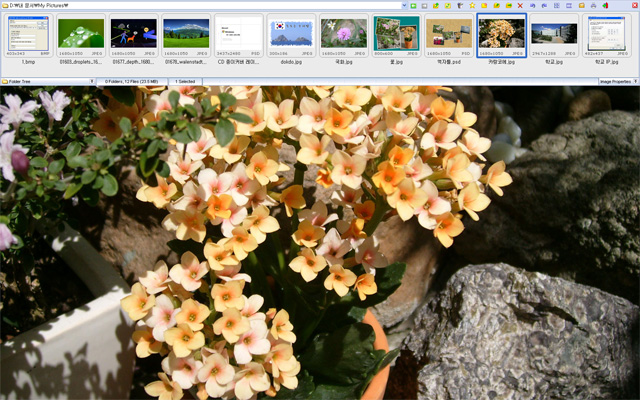
Task: Click the dark cup-shaped toolbar icon
Action: point(460,6)
